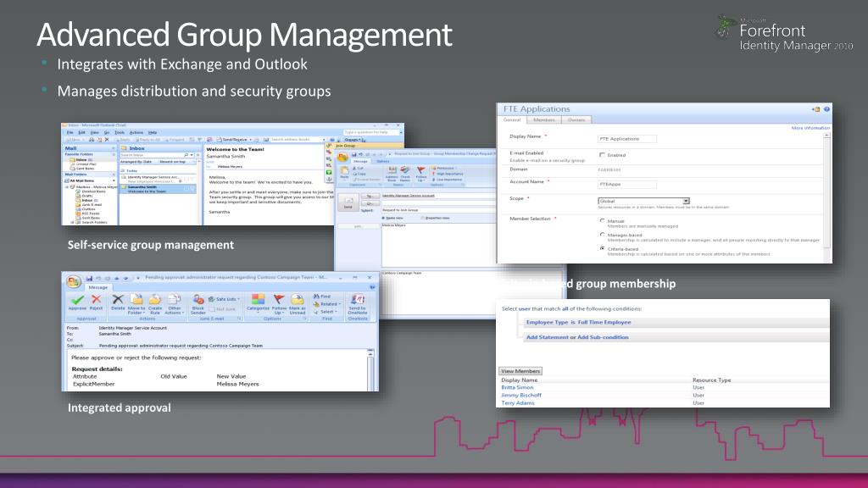The height and width of the screenshot is (488, 868).
Task: Click the Account Name input field
Action: pyautogui.click(x=627, y=184)
